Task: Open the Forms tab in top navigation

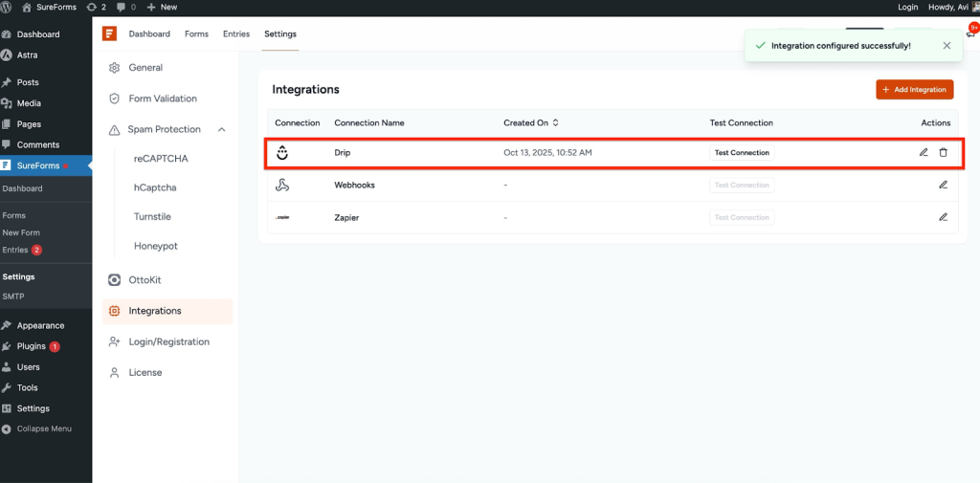Action: coord(196,33)
